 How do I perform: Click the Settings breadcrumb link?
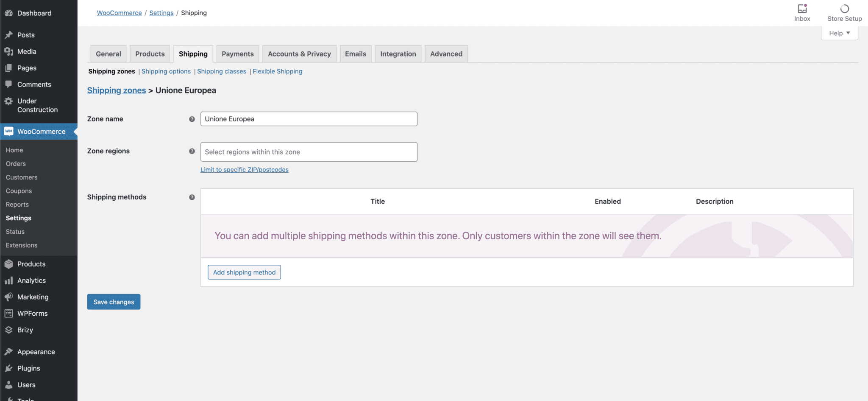pos(161,13)
